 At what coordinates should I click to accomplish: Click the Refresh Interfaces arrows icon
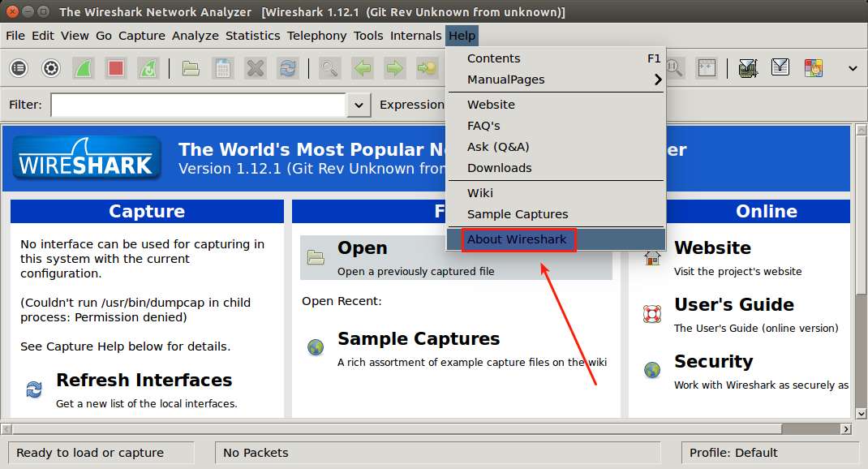click(x=34, y=389)
